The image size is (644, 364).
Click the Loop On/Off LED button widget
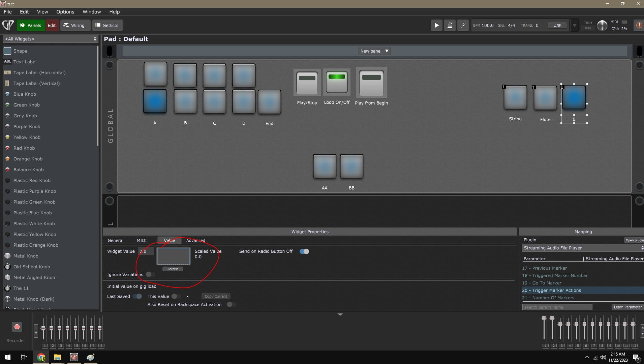[337, 82]
